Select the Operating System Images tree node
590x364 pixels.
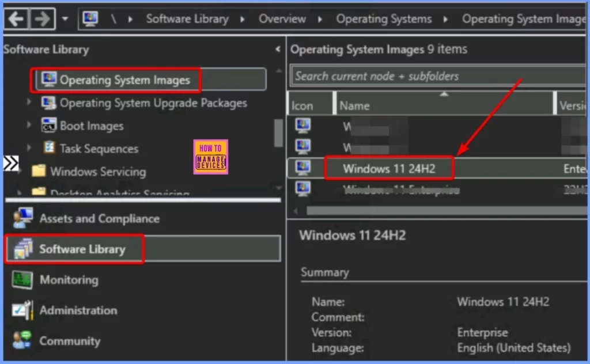click(151, 79)
